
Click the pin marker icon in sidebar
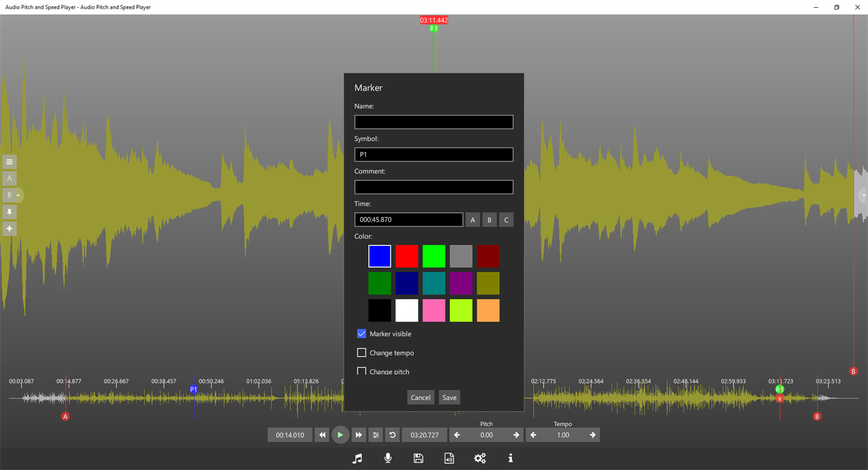click(x=9, y=212)
